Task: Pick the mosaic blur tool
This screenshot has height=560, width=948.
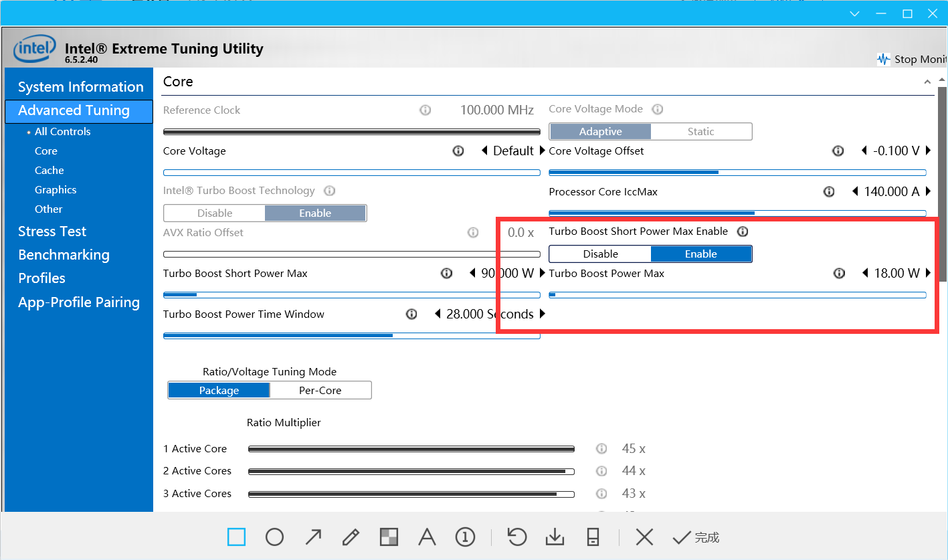Action: point(389,537)
